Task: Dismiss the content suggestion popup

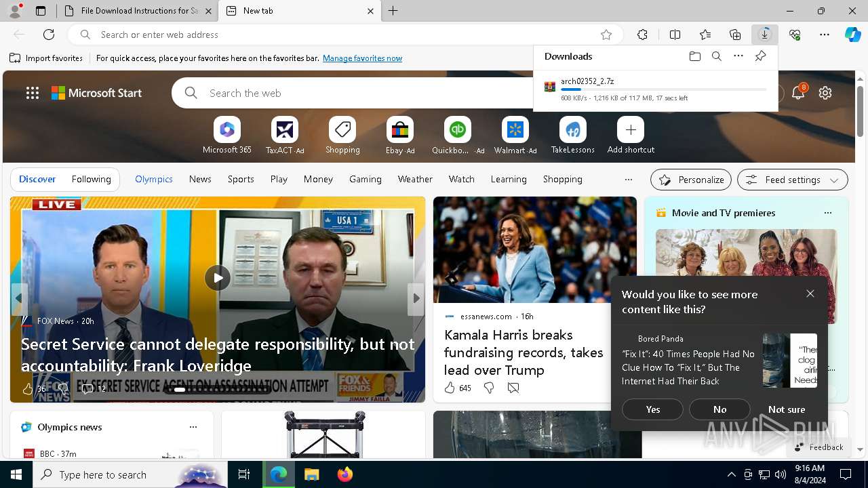Action: [810, 293]
